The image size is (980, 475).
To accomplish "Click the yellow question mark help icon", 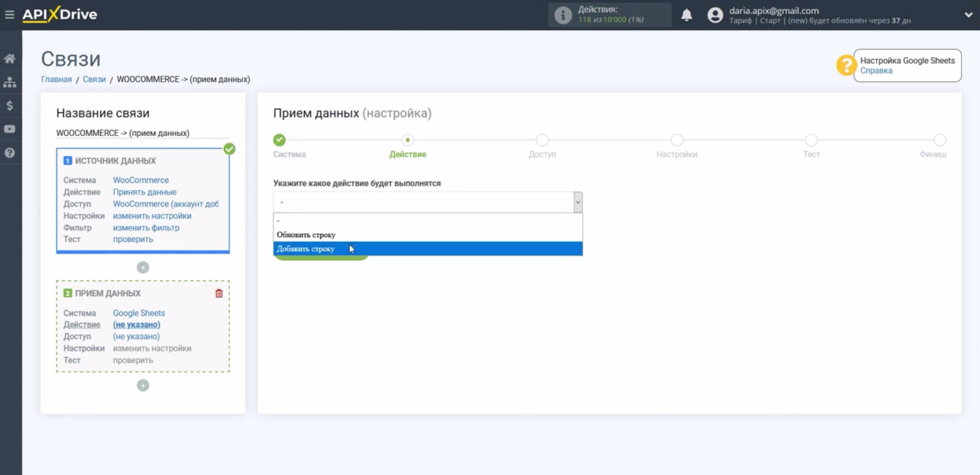I will click(x=846, y=65).
